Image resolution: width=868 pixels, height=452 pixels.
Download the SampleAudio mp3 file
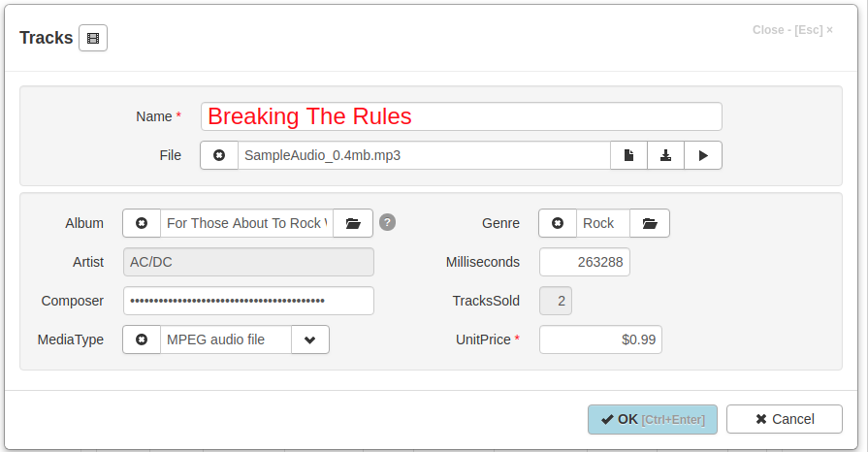[x=666, y=155]
